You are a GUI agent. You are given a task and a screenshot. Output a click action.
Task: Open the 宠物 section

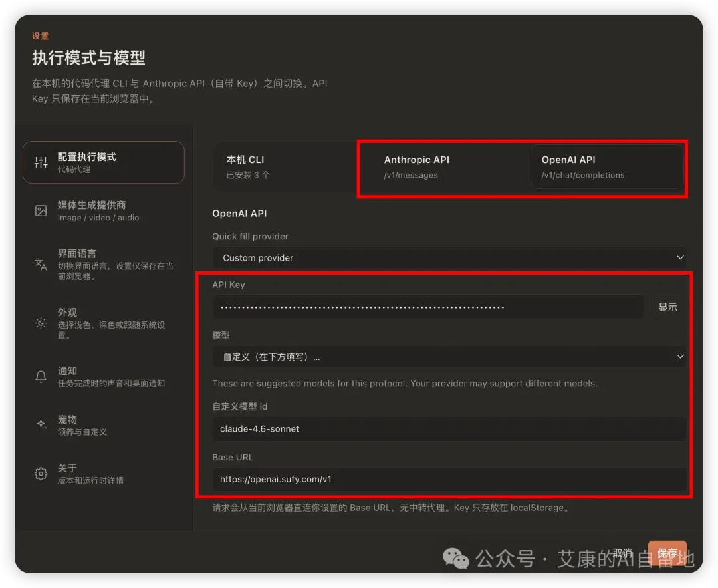pos(104,425)
